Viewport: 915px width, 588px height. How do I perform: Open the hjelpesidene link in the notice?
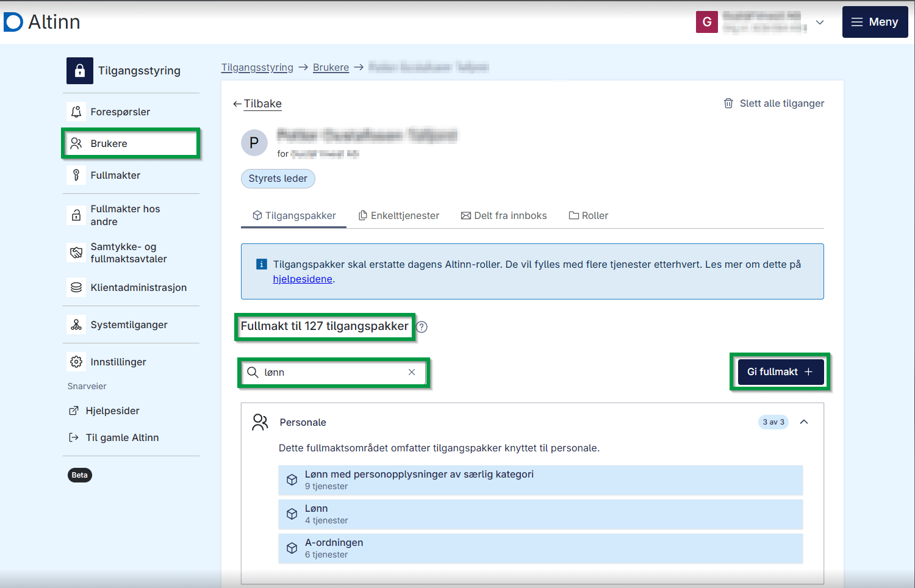[x=303, y=279]
